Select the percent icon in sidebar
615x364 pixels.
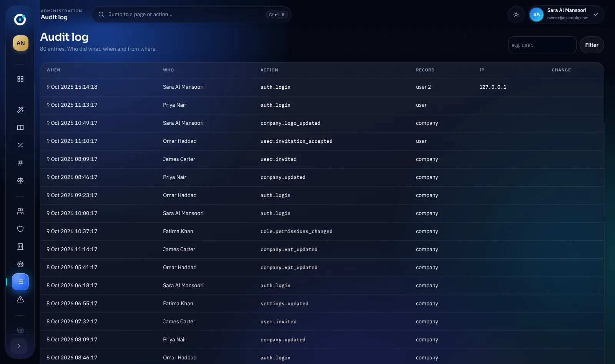[x=20, y=145]
